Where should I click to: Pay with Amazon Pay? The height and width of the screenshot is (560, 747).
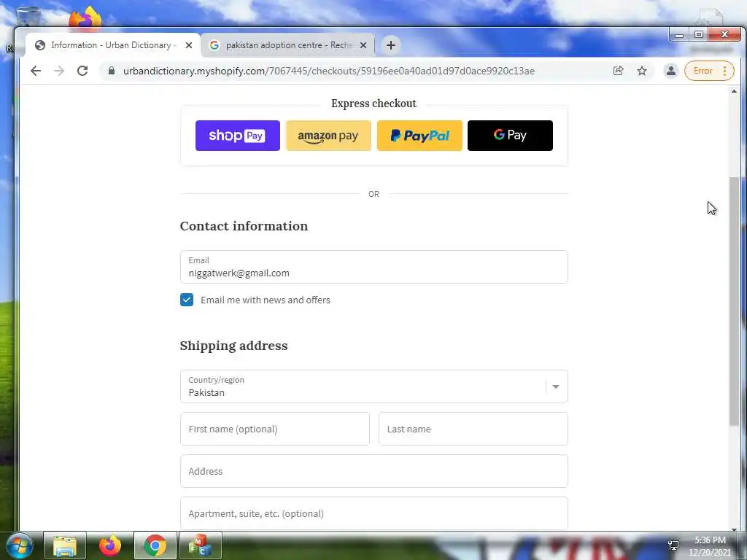328,136
